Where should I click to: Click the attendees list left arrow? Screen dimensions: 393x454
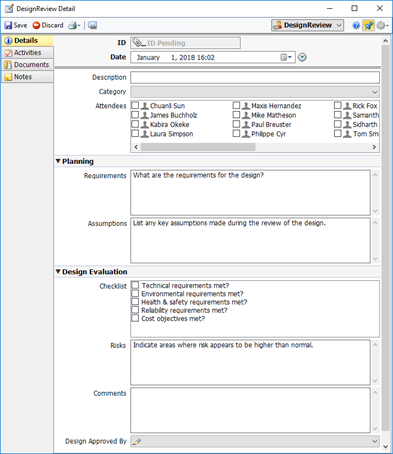(136, 147)
